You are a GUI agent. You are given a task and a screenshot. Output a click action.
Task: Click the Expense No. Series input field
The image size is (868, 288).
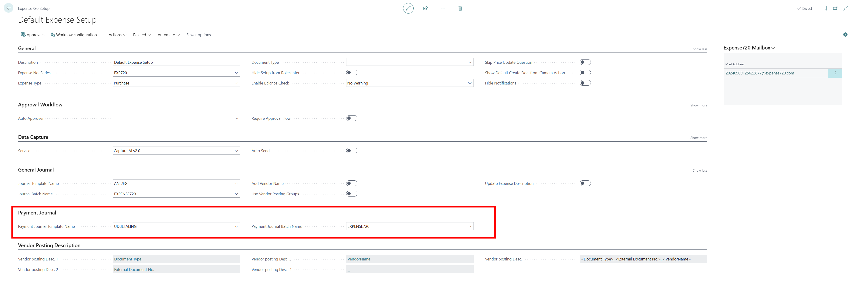[x=174, y=73]
